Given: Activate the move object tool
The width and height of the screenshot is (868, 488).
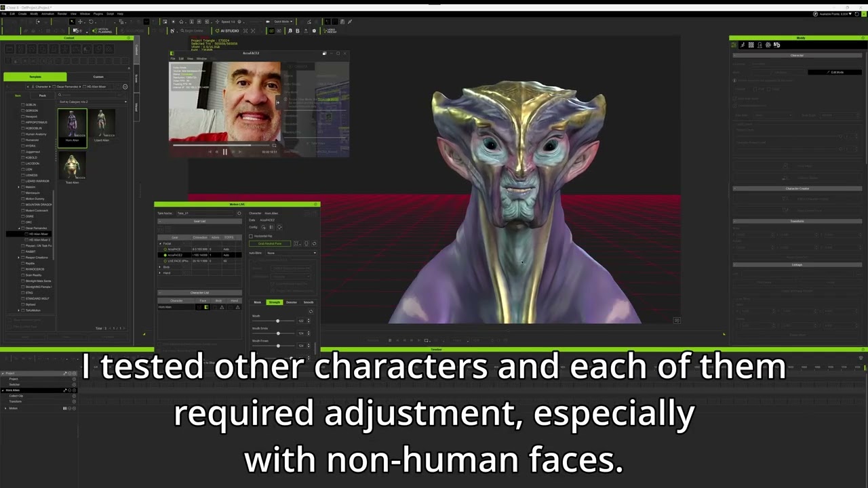Looking at the screenshot, I should (81, 22).
